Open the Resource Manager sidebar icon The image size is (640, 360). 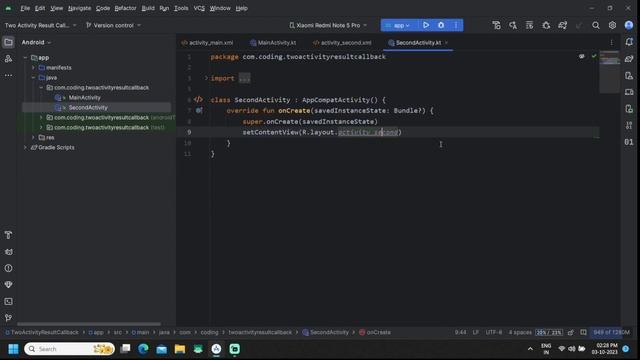coord(8,59)
